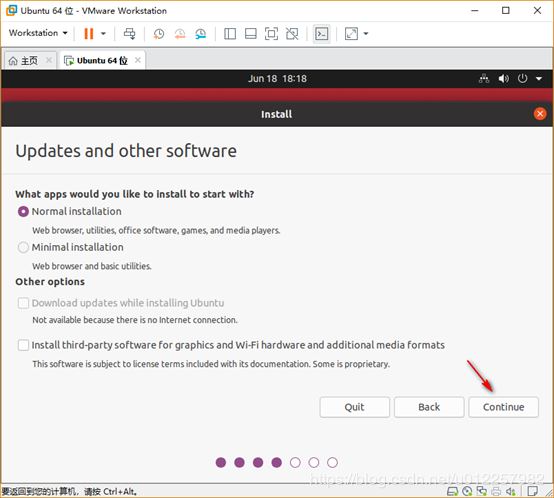The image size is (554, 498).
Task: Click the message log icon in status bar
Action: (x=533, y=491)
